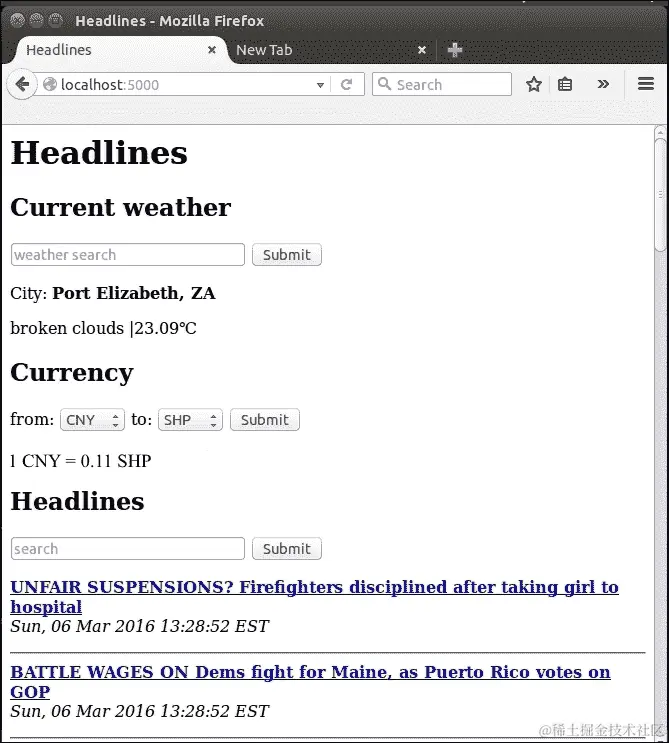This screenshot has width=669, height=743.
Task: Submit the headlines search form
Action: (287, 549)
